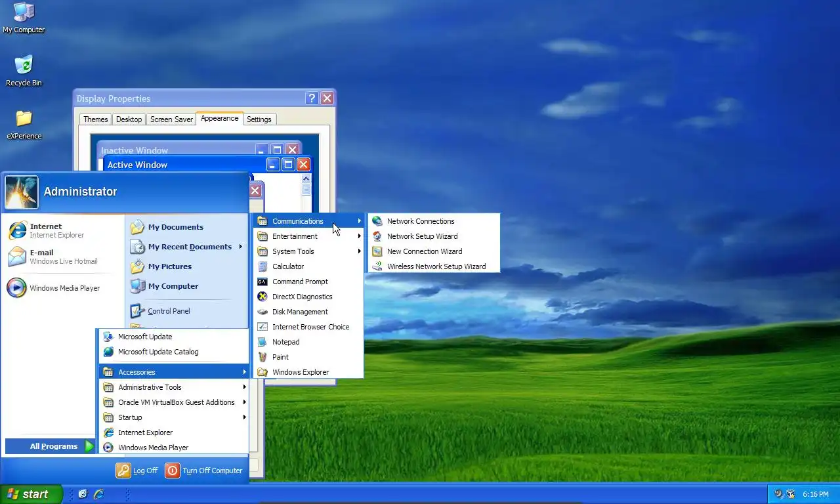Image resolution: width=840 pixels, height=504 pixels.
Task: Switch to Screen Saver tab
Action: 171,119
